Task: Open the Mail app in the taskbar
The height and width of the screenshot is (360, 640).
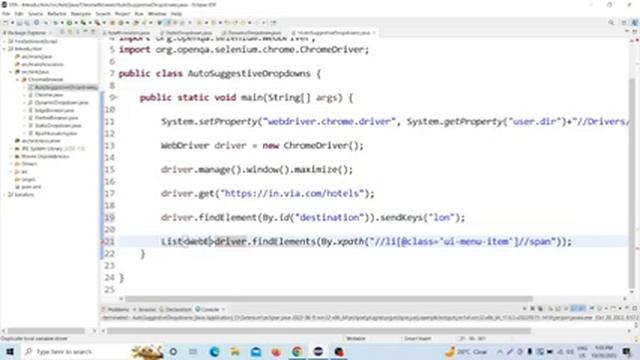Action: pyautogui.click(x=256, y=351)
